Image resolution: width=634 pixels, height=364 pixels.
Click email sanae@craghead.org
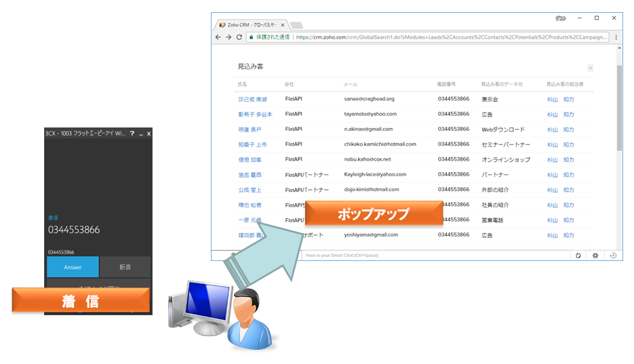point(369,98)
